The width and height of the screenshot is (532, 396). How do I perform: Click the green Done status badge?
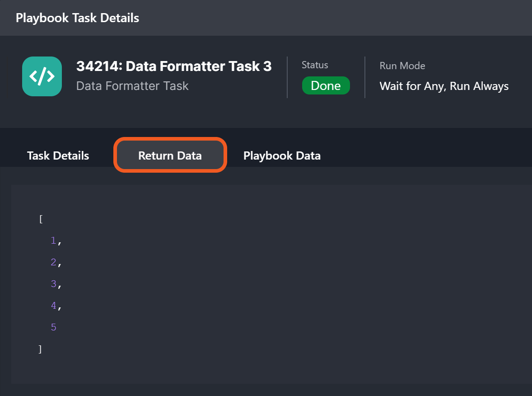tap(326, 86)
